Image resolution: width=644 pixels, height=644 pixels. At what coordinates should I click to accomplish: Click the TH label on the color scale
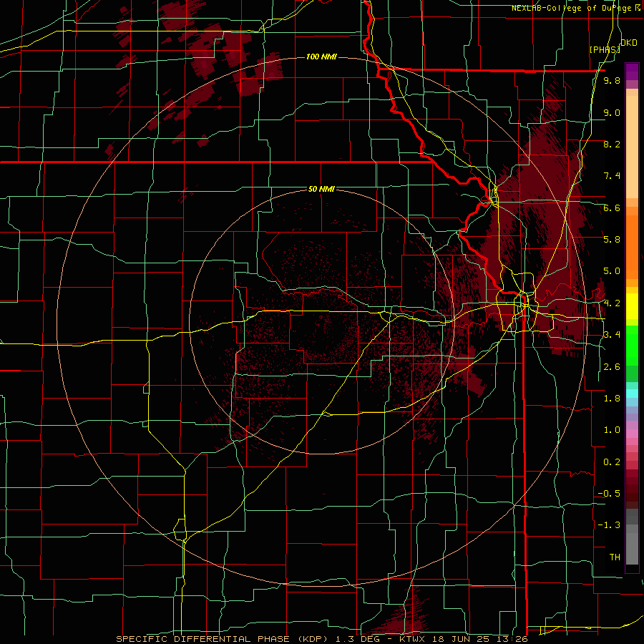(615, 557)
